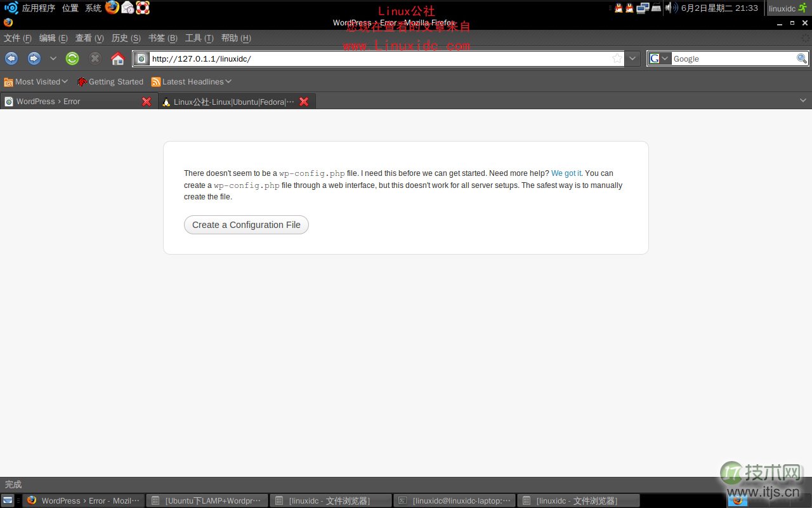This screenshot has height=508, width=812.
Task: Open the 查看 (V) menu
Action: point(89,38)
